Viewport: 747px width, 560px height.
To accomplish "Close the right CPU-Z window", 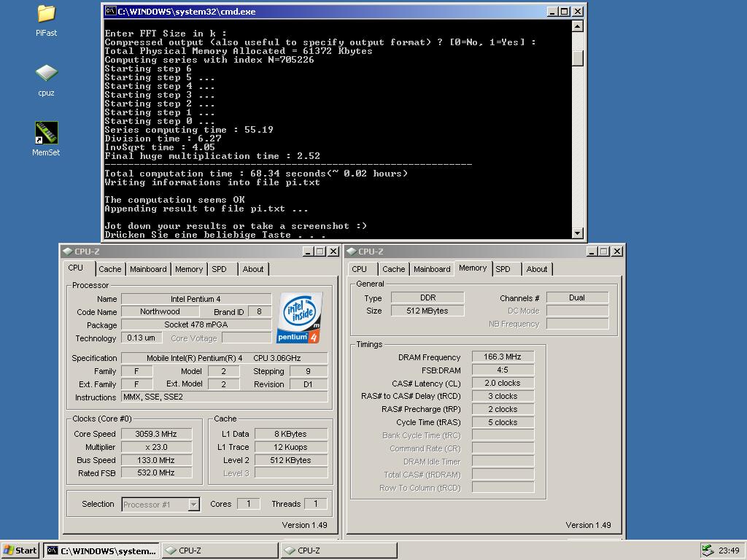I will (x=617, y=252).
